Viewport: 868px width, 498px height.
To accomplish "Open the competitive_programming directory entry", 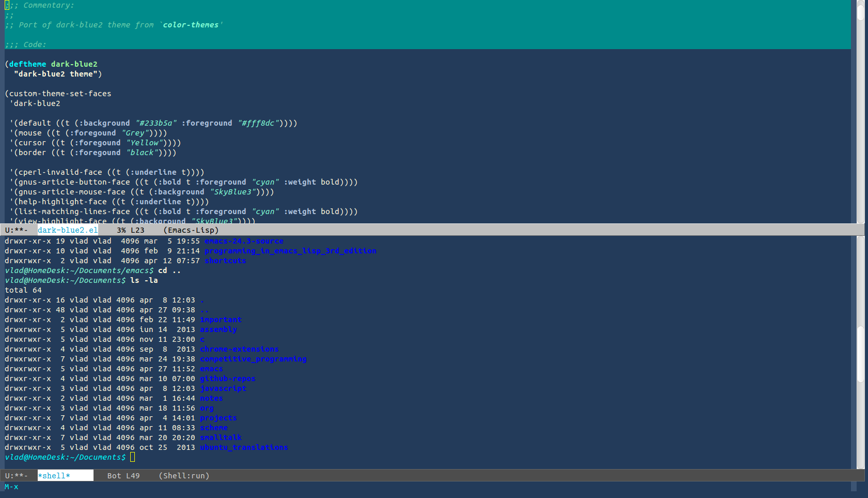I will click(x=253, y=359).
